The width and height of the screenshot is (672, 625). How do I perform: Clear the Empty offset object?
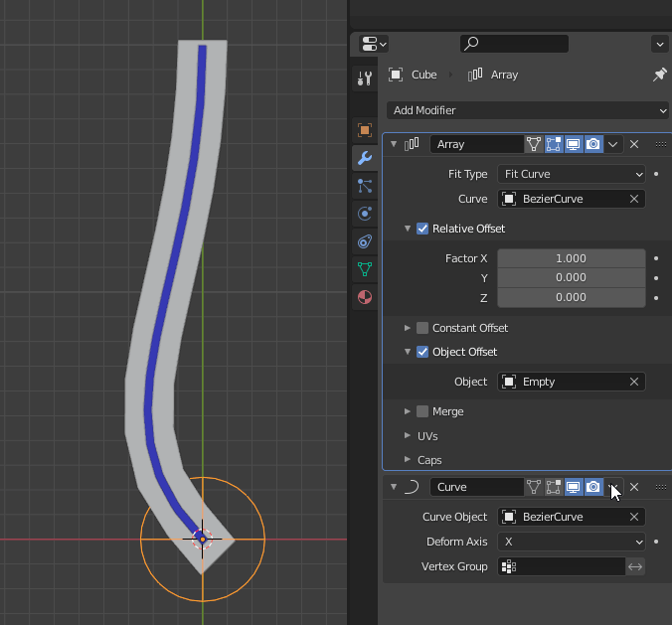[x=634, y=382]
